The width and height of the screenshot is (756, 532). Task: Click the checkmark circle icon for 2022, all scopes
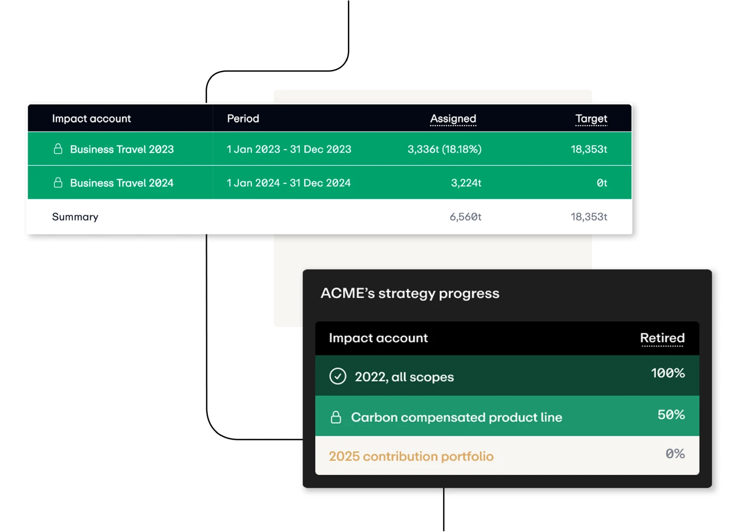point(338,376)
